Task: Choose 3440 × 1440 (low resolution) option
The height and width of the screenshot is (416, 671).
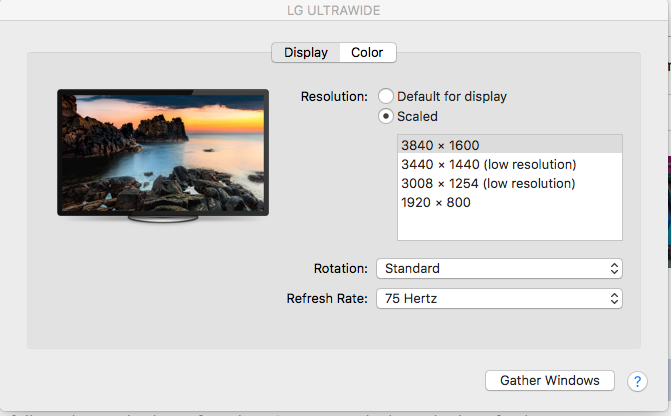Action: pyautogui.click(x=510, y=164)
